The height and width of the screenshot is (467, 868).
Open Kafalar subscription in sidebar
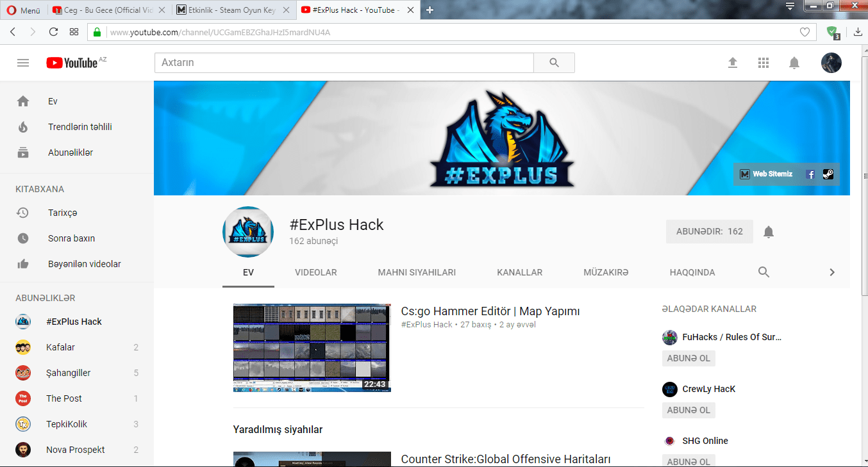77,347
